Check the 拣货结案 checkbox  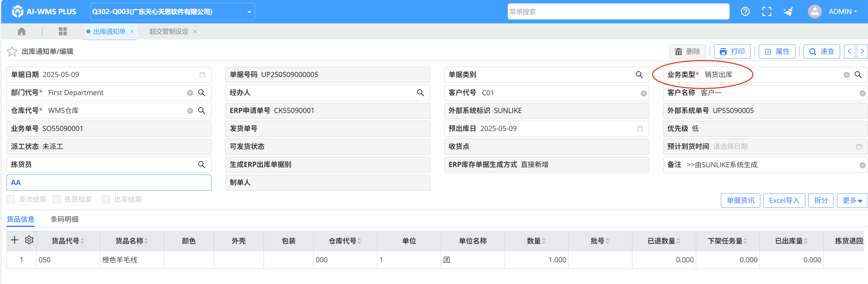point(56,199)
